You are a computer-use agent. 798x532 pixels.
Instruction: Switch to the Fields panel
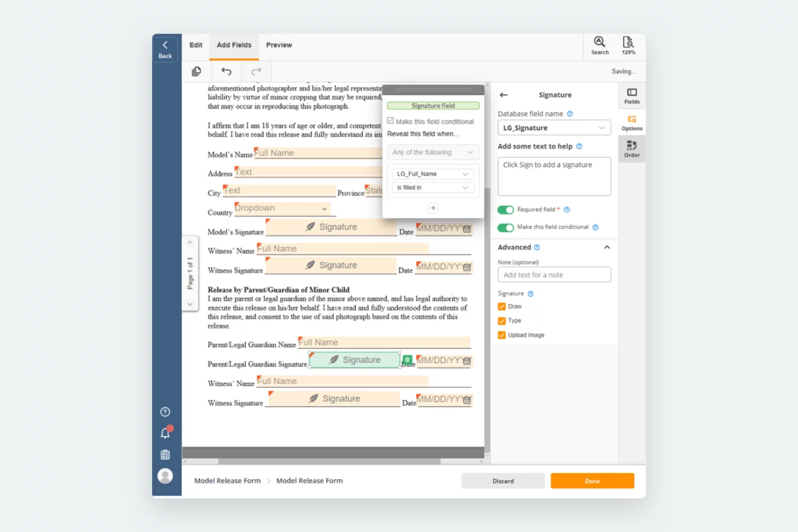point(631,96)
